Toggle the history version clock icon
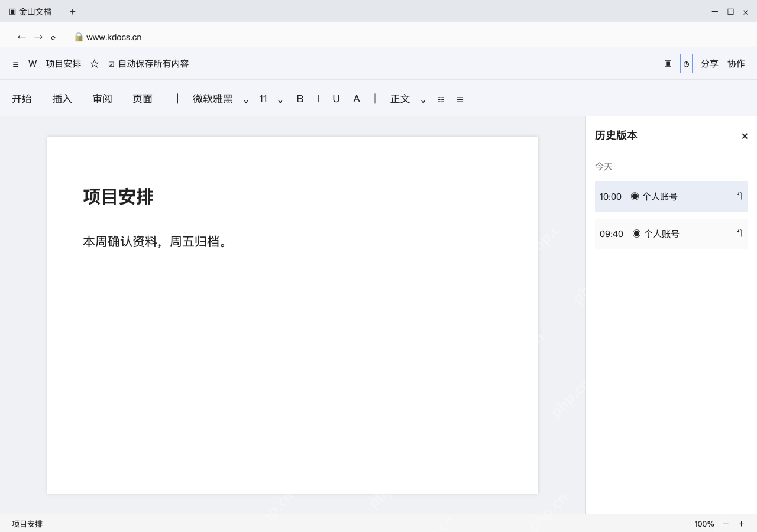Image resolution: width=757 pixels, height=532 pixels. 686,64
